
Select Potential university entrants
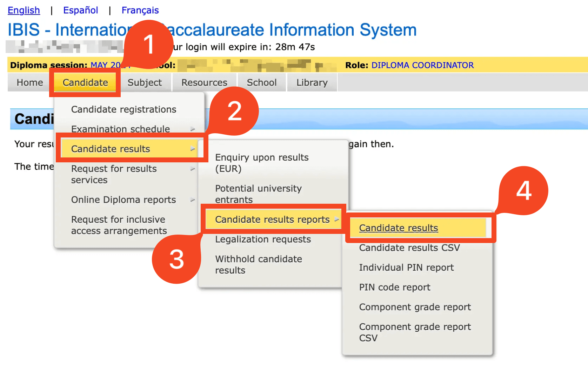click(x=258, y=194)
